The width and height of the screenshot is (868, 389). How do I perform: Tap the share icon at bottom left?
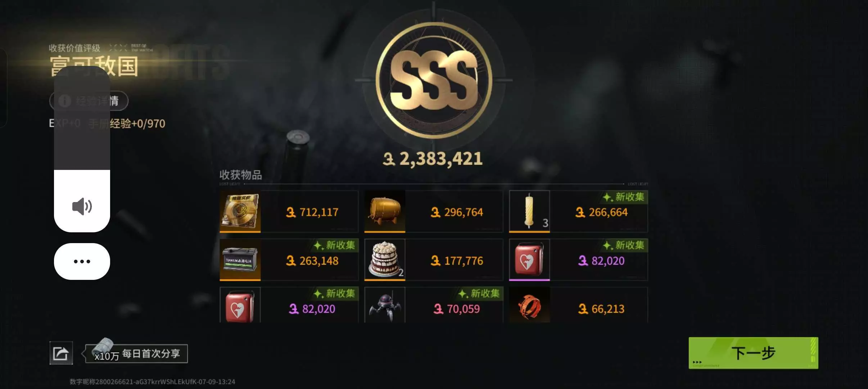click(x=61, y=353)
